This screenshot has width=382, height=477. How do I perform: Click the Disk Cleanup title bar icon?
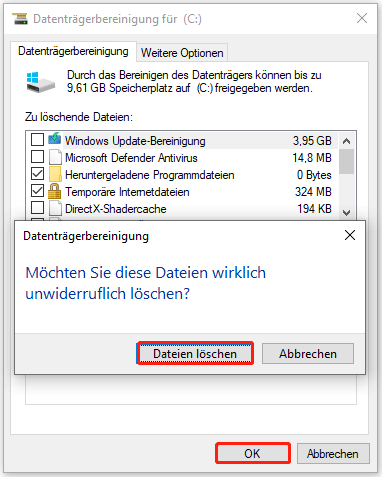[20, 19]
